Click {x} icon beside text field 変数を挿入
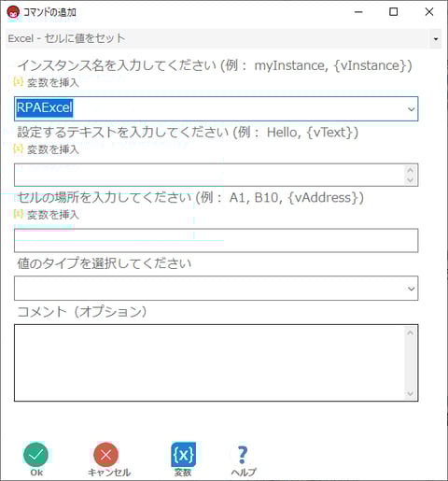The image size is (448, 481). tap(19, 149)
